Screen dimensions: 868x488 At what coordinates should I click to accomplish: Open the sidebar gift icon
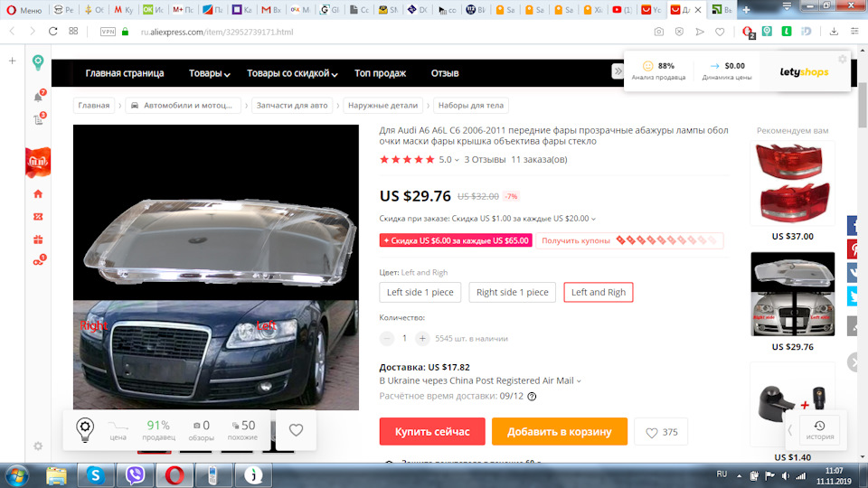coord(38,239)
